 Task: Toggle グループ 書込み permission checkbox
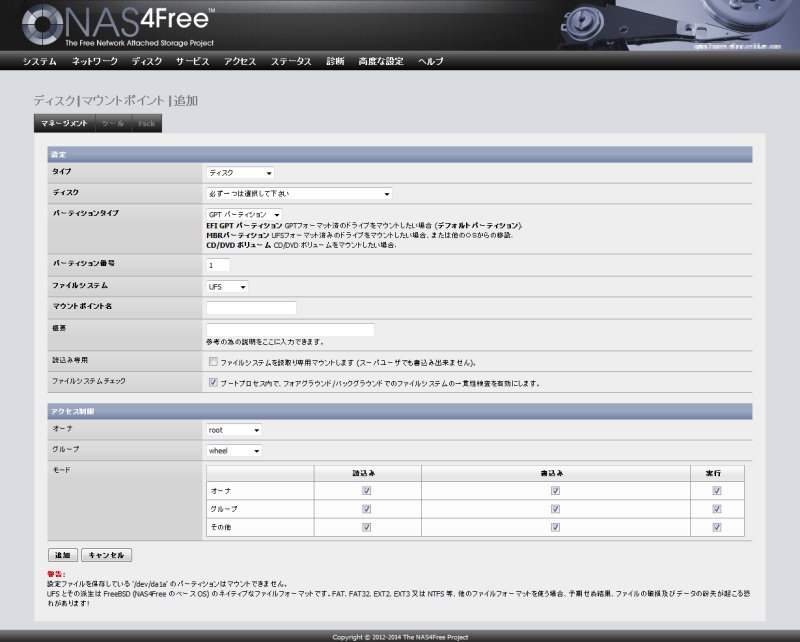[x=555, y=509]
